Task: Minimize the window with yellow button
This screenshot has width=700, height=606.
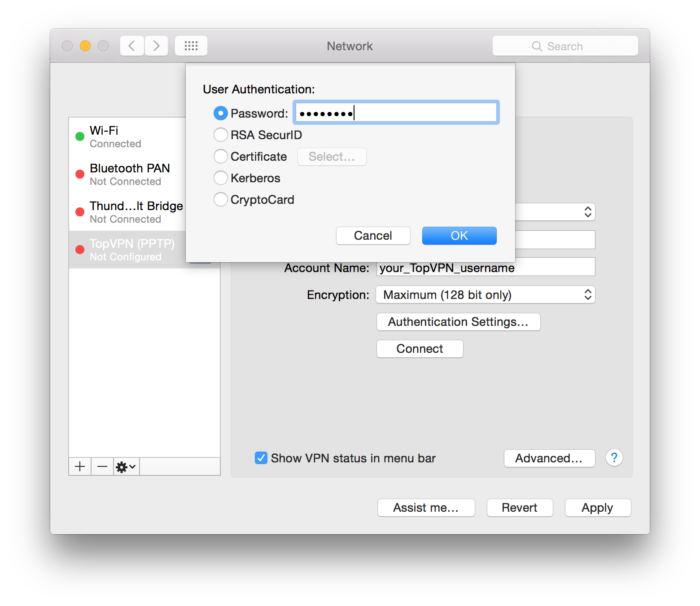Action: point(85,46)
